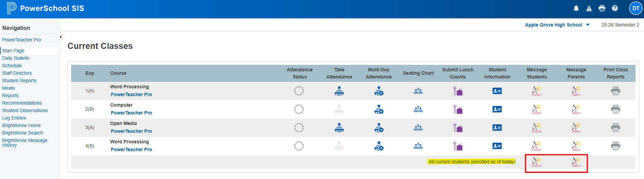Message parents of 2(B) Computer
The image size is (644, 179).
(576, 109)
